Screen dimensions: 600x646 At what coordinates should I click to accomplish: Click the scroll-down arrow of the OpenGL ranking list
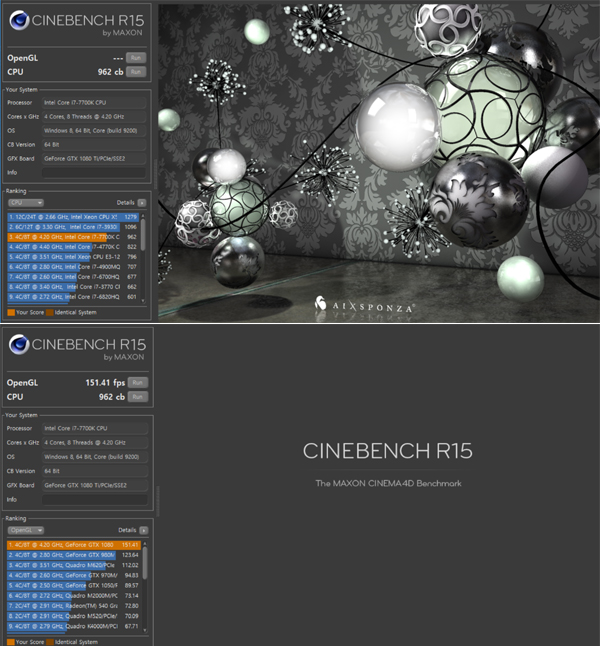tap(145, 630)
